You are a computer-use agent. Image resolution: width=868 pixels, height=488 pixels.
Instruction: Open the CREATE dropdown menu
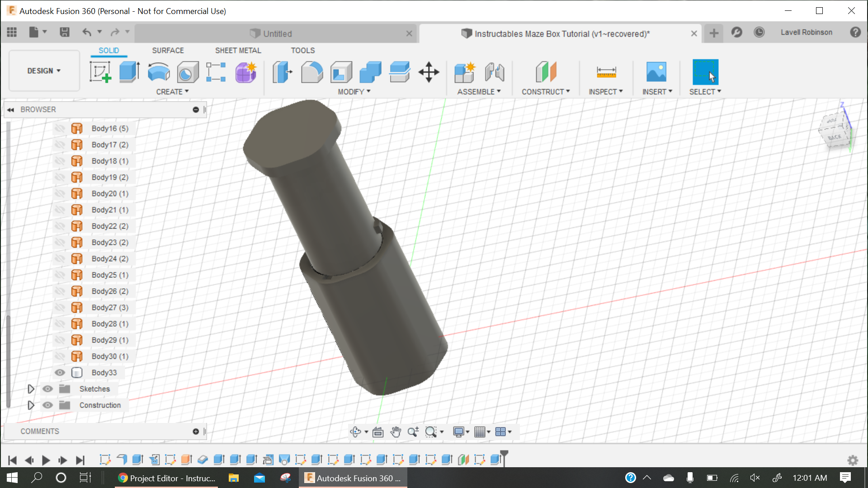172,92
